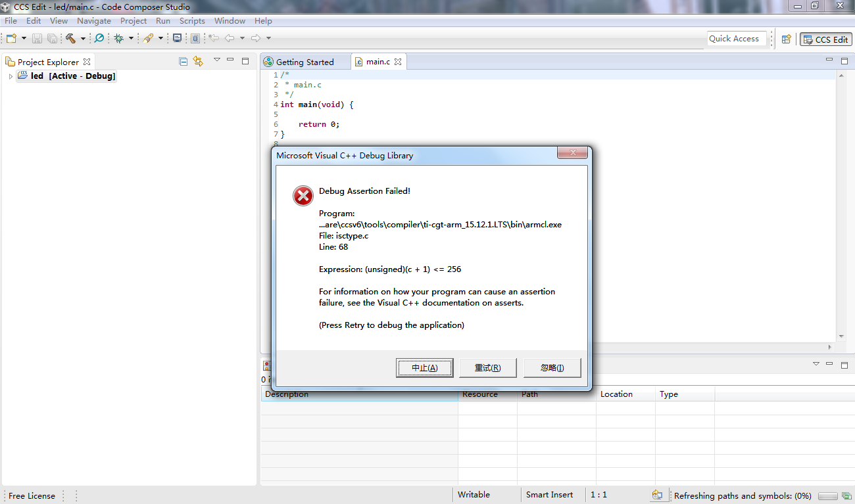This screenshot has height=504, width=855.
Task: Click the 'return 0;' code line
Action: [319, 124]
